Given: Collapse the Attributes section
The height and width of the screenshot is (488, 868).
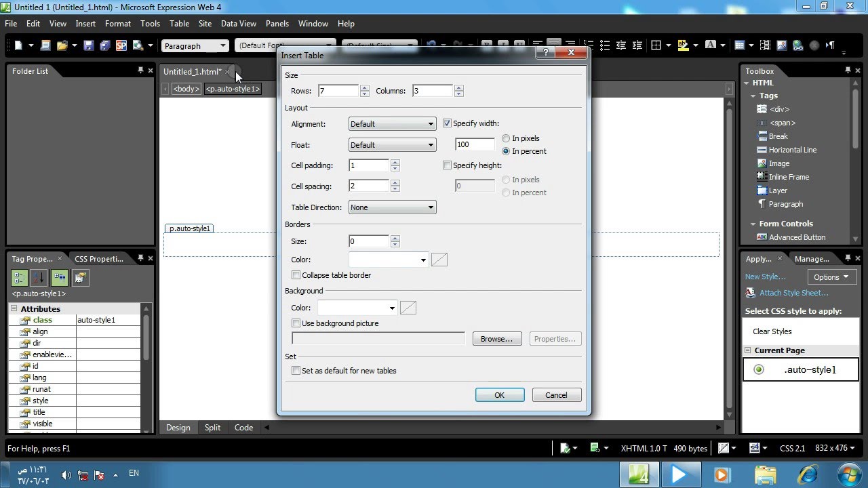Looking at the screenshot, I should click(x=14, y=308).
